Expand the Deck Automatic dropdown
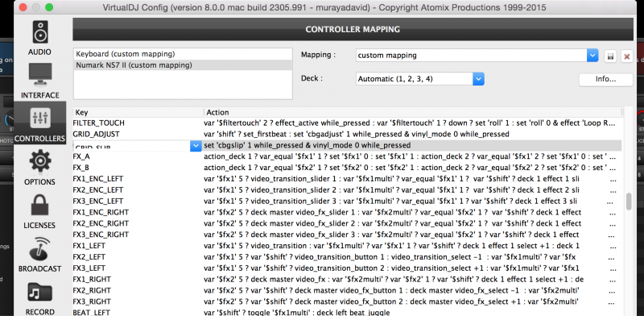The height and width of the screenshot is (316, 644). point(478,78)
